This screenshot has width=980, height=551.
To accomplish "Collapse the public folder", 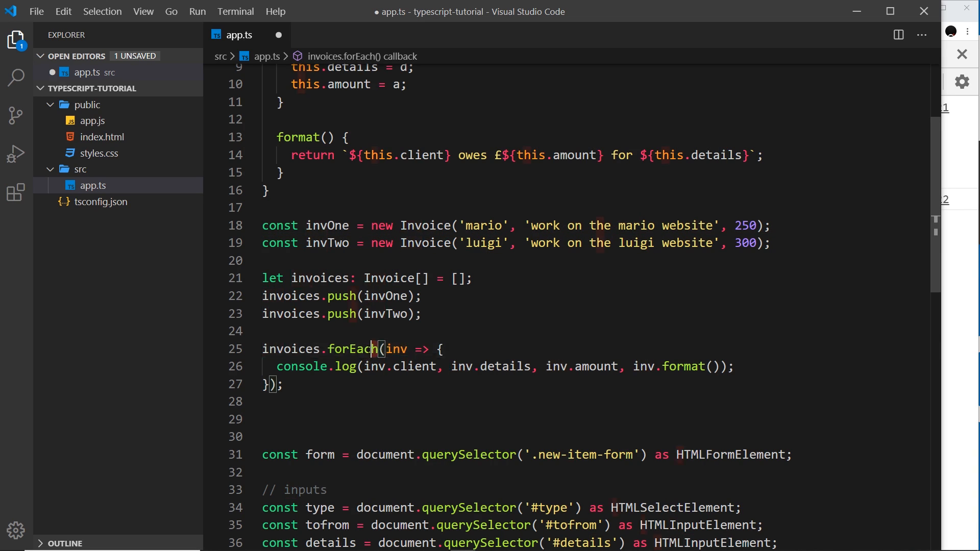I will click(50, 105).
